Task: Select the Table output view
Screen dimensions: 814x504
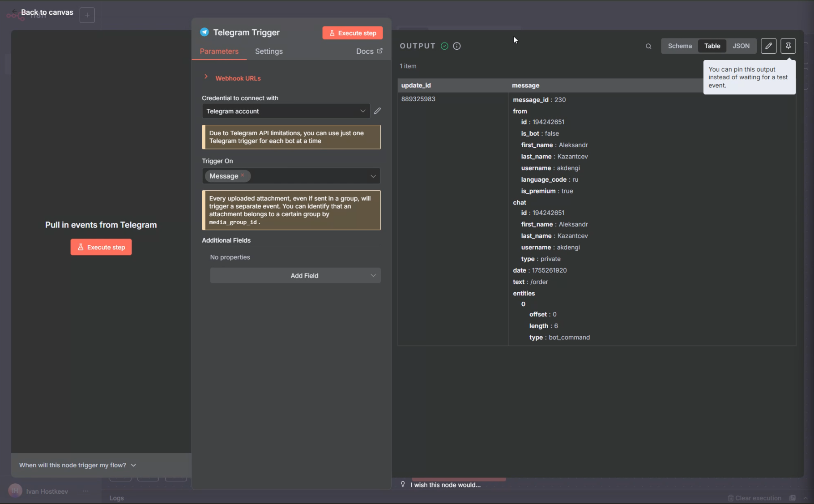Action: 712,46
